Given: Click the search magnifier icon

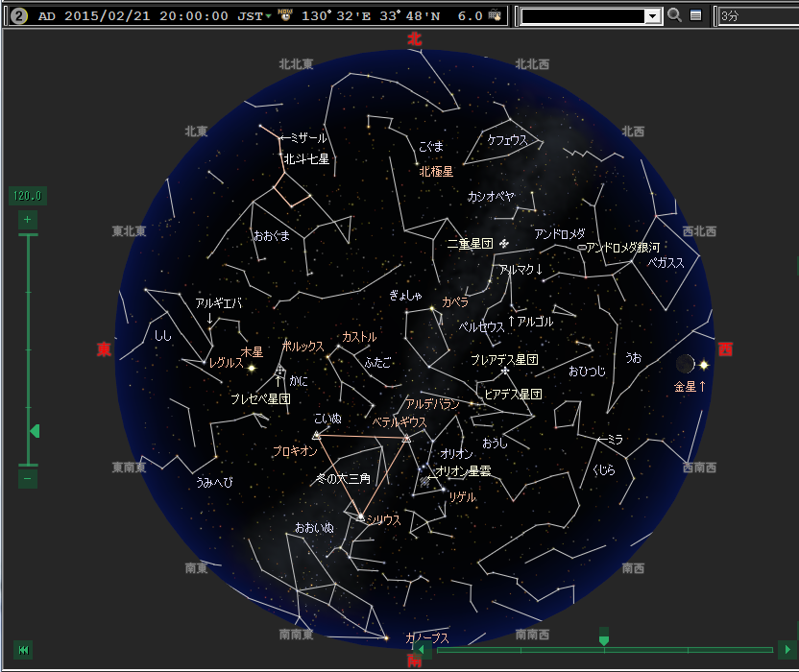Looking at the screenshot, I should (674, 15).
